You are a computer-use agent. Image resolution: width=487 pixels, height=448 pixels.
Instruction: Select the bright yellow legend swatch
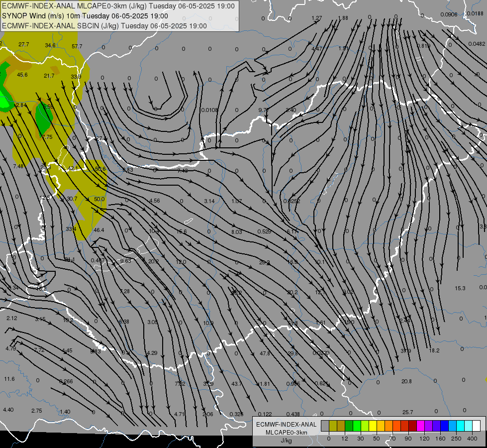coord(373,426)
